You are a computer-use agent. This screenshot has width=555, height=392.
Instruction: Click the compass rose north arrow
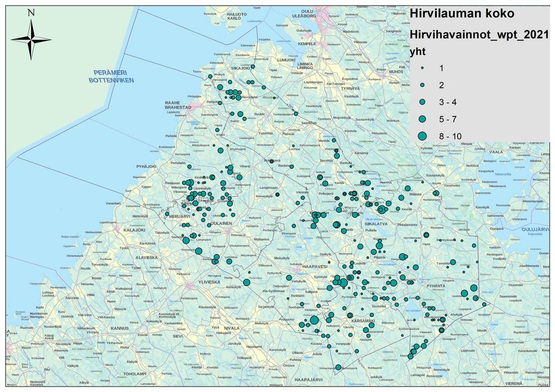[x=31, y=39]
